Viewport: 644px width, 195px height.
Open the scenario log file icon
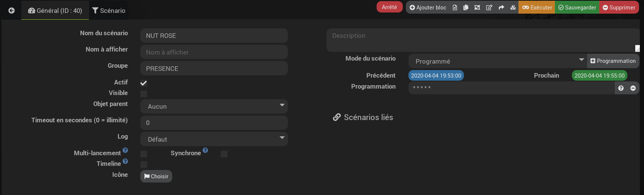(455, 8)
